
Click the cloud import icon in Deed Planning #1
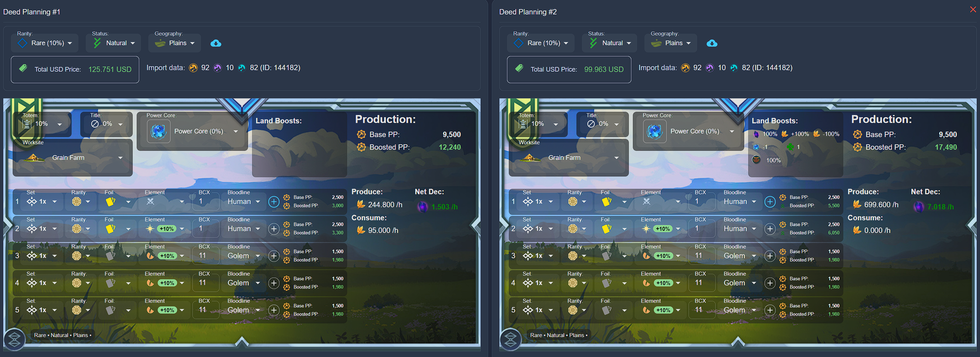pyautogui.click(x=216, y=43)
